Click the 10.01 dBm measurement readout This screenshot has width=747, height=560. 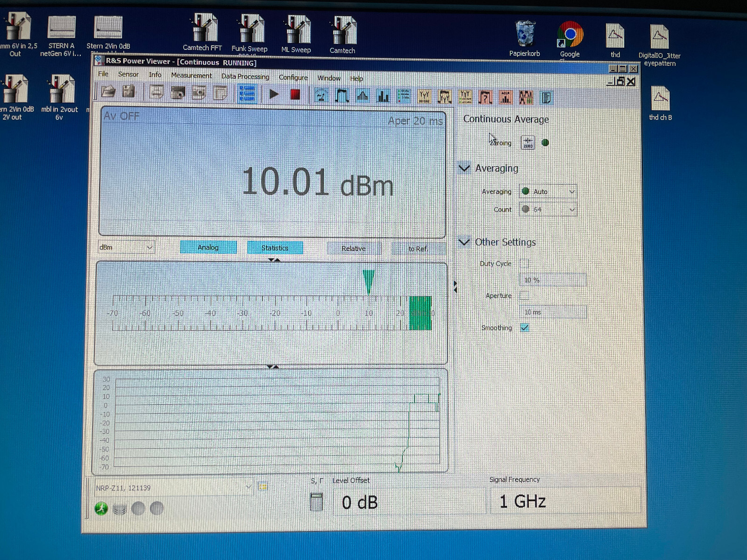[x=317, y=182]
